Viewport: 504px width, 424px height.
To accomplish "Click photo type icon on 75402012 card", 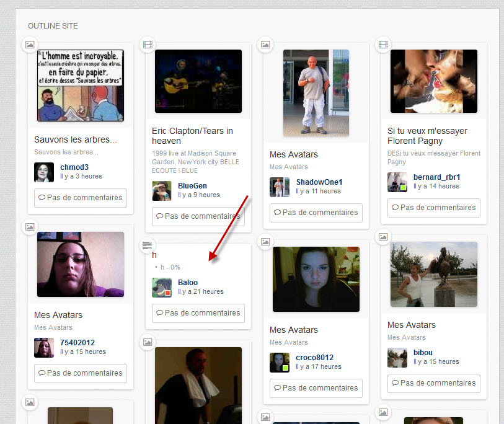I will 29,227.
